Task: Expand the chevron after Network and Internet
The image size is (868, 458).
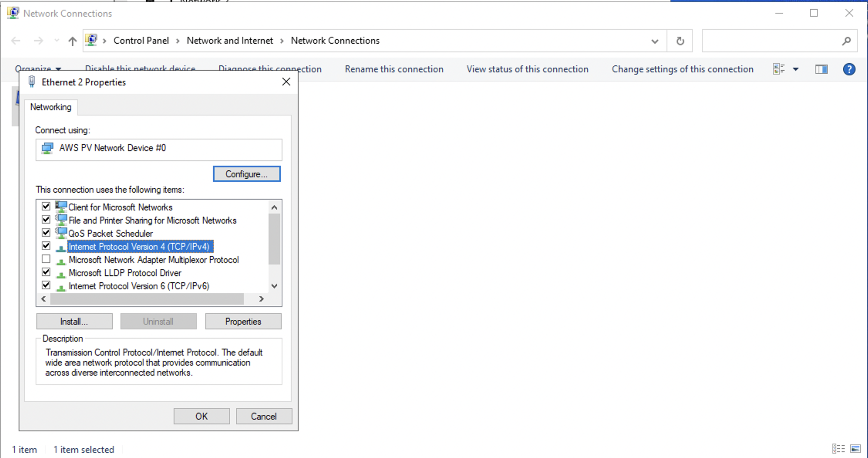Action: pyautogui.click(x=282, y=41)
